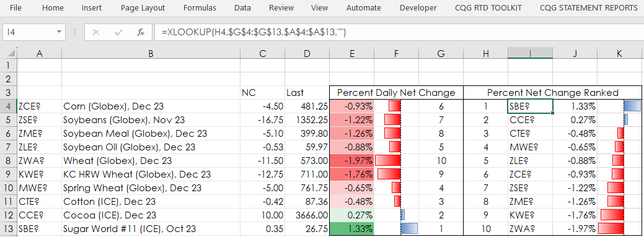Select column J header
Image resolution: width=644 pixels, height=237 pixels.
(575, 53)
